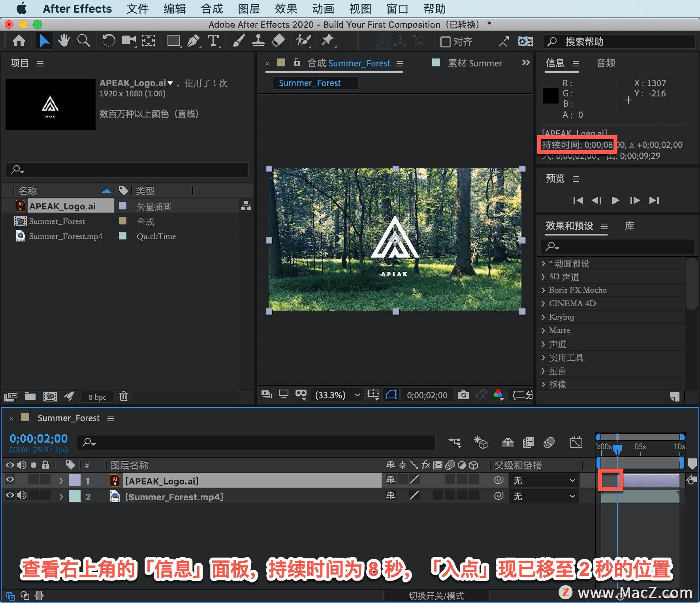
Task: Open the 效果 menu
Action: coord(286,9)
